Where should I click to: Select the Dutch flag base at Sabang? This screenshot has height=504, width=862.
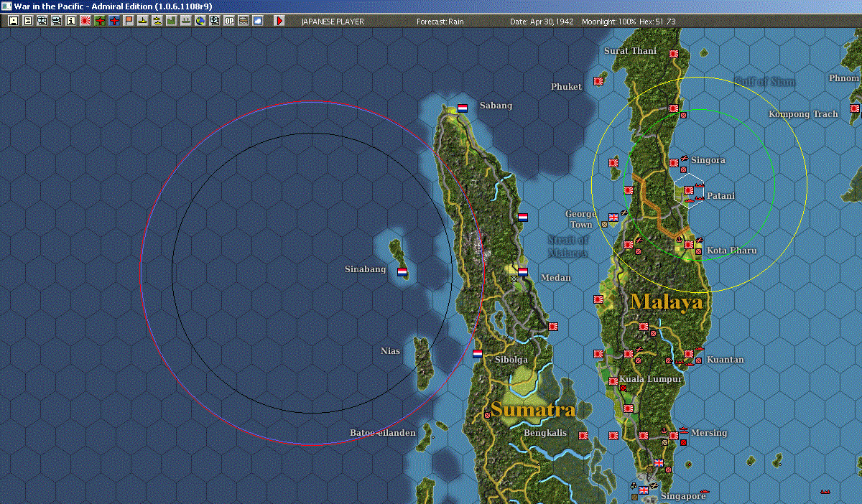click(x=463, y=108)
